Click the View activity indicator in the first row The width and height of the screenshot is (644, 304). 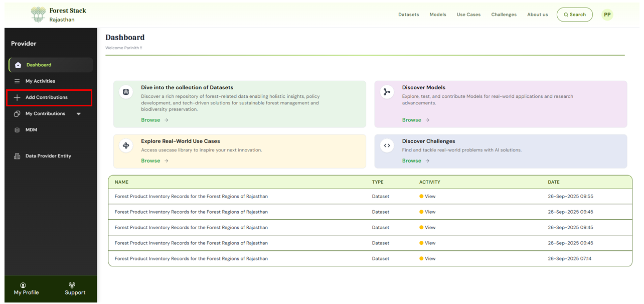pos(427,196)
